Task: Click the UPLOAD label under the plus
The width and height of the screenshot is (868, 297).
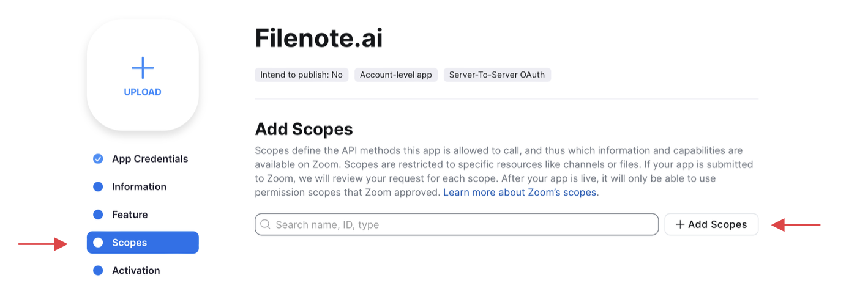Action: [x=143, y=92]
